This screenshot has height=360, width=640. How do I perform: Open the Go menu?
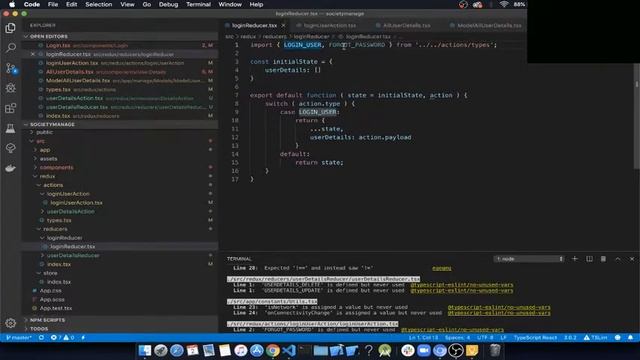(x=147, y=4)
